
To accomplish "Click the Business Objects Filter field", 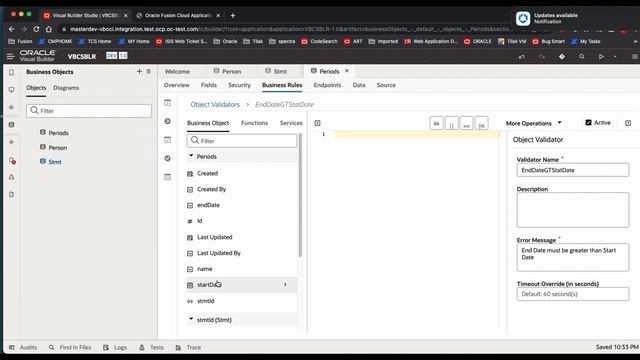I will (89, 111).
